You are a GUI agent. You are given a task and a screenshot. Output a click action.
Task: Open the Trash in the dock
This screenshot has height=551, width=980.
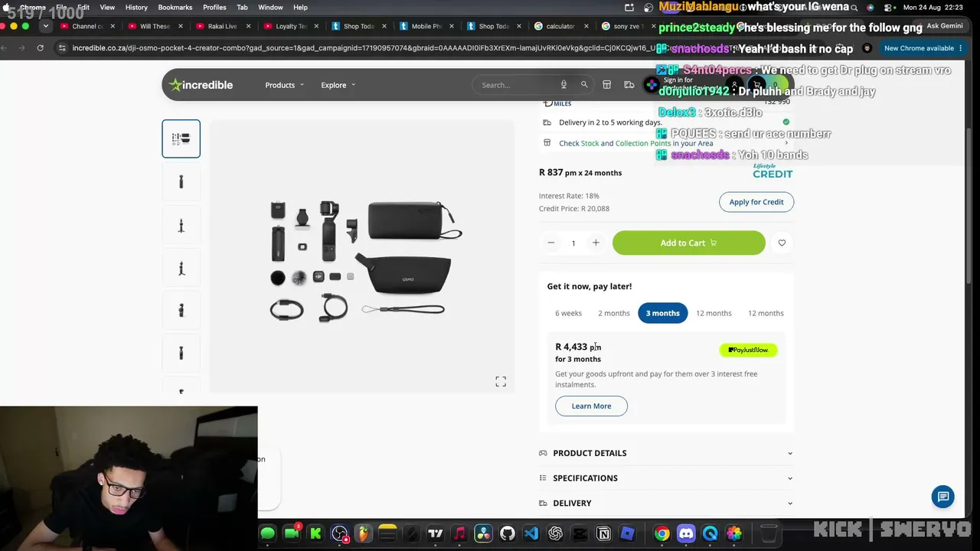coord(769,533)
